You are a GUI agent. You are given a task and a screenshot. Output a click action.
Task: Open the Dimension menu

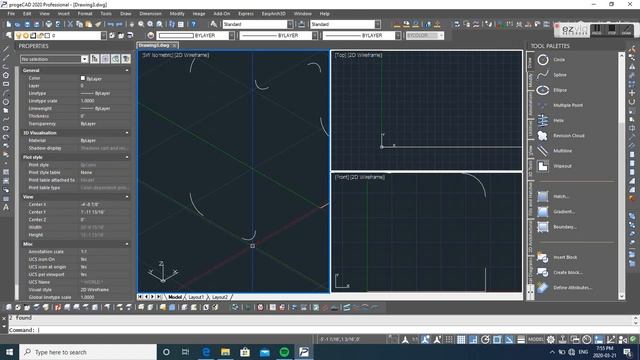150,13
